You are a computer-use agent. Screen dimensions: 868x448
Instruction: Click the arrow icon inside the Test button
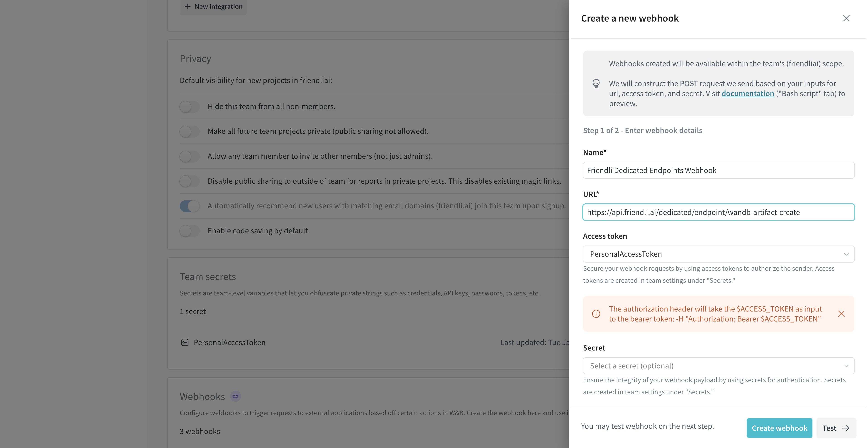tap(845, 428)
